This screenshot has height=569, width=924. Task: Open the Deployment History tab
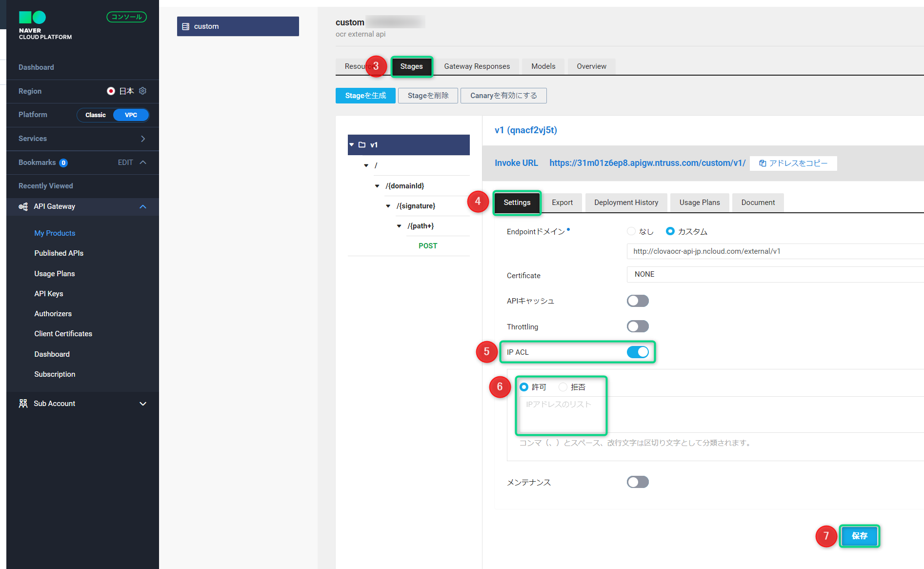[626, 203]
